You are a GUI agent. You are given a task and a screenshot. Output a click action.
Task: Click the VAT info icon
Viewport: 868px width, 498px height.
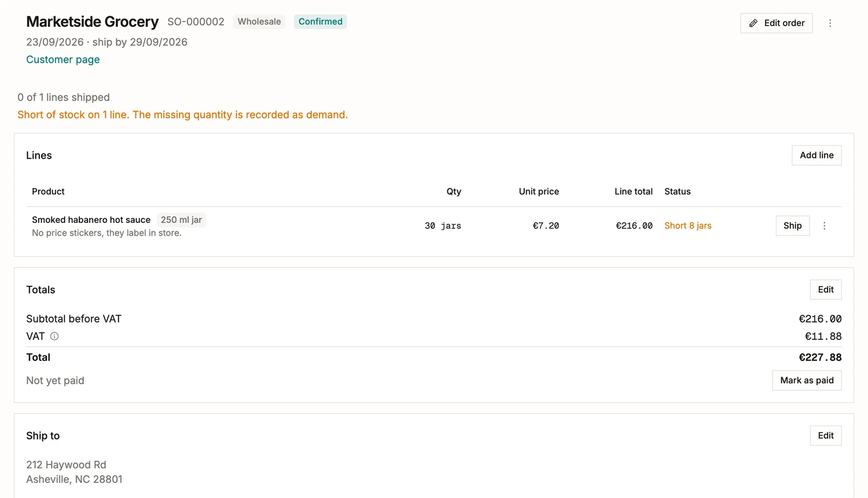click(x=54, y=336)
